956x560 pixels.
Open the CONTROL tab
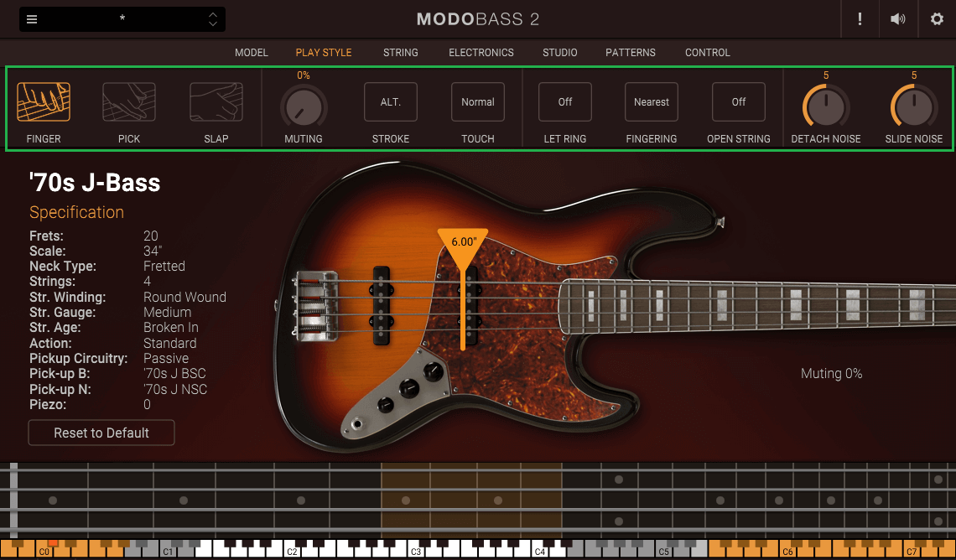(x=707, y=53)
